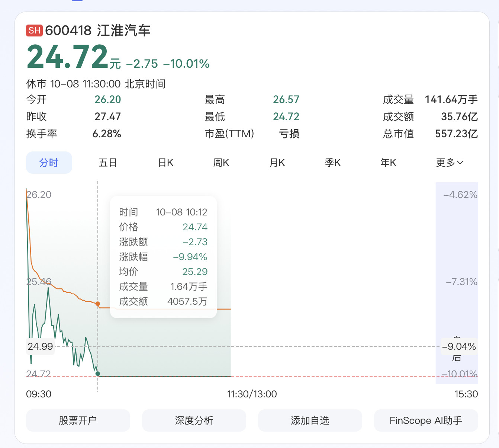Click the 换手率 value 6.28%
The width and height of the screenshot is (499, 448).
click(107, 134)
